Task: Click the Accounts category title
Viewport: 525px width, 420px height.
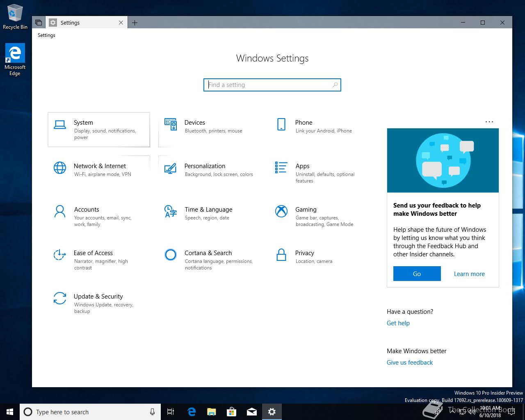Action: tap(87, 210)
